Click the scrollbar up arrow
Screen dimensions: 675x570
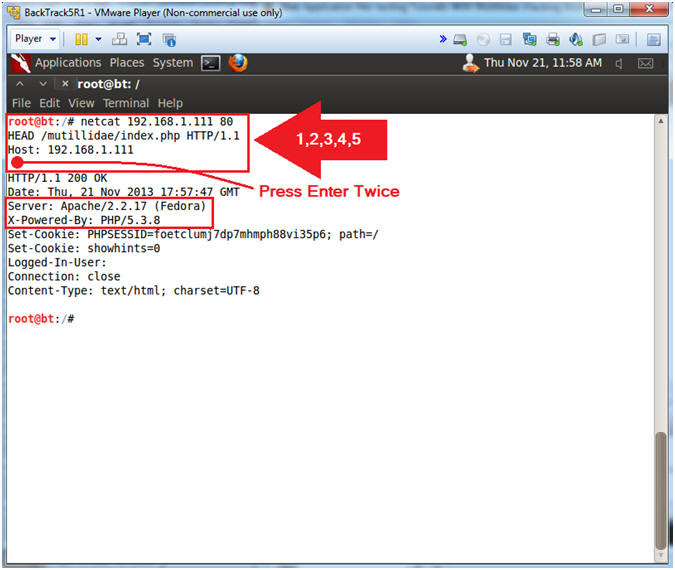point(660,121)
